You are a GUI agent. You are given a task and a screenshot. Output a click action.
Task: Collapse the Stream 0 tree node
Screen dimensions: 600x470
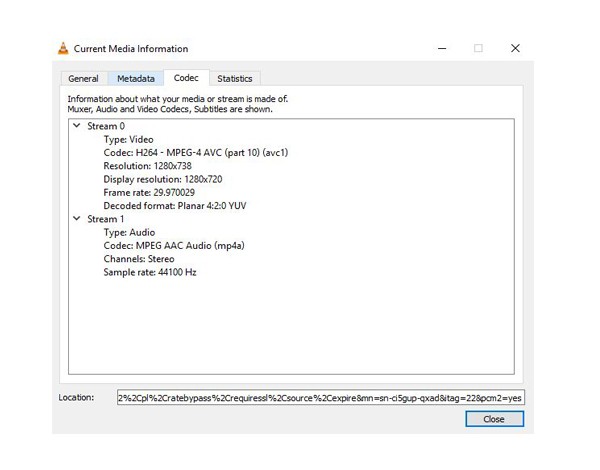(76, 127)
